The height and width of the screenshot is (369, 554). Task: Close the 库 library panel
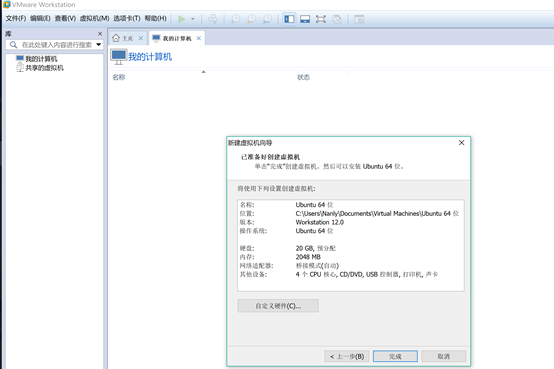click(100, 34)
